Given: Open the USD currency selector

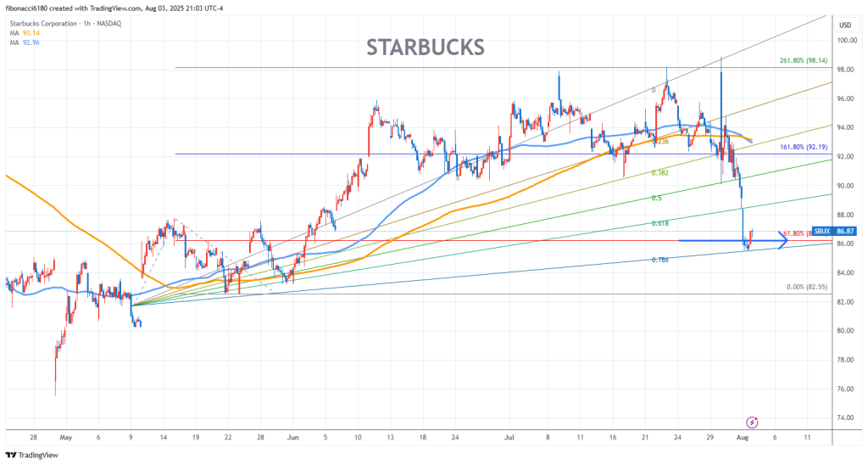Looking at the screenshot, I should (x=844, y=25).
